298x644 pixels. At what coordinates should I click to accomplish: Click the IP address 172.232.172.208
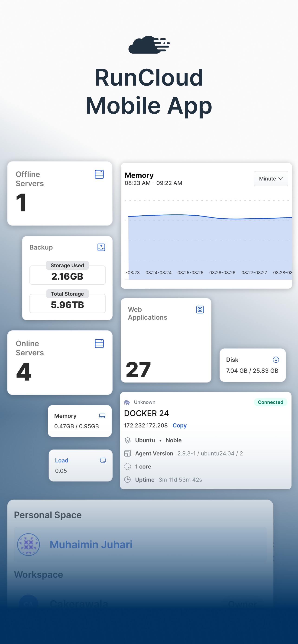[x=146, y=425]
